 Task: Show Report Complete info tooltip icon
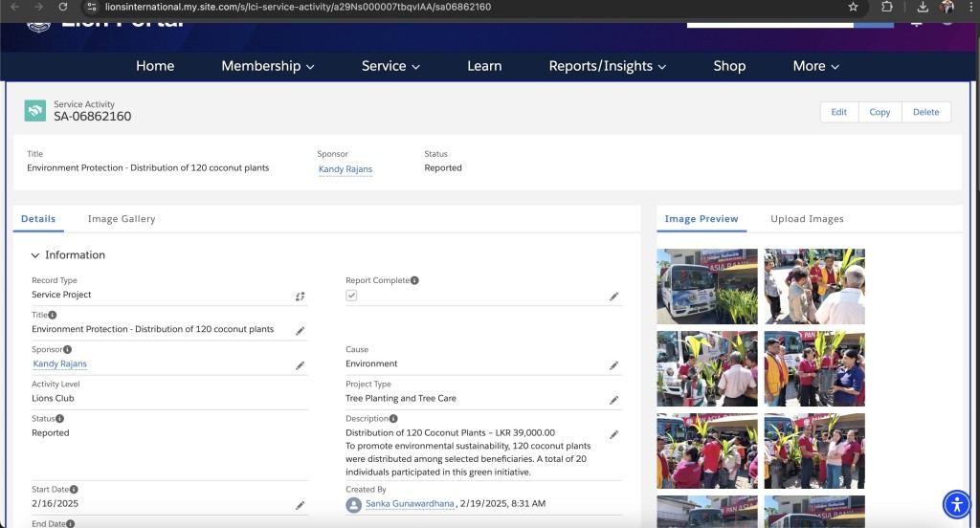pos(414,280)
